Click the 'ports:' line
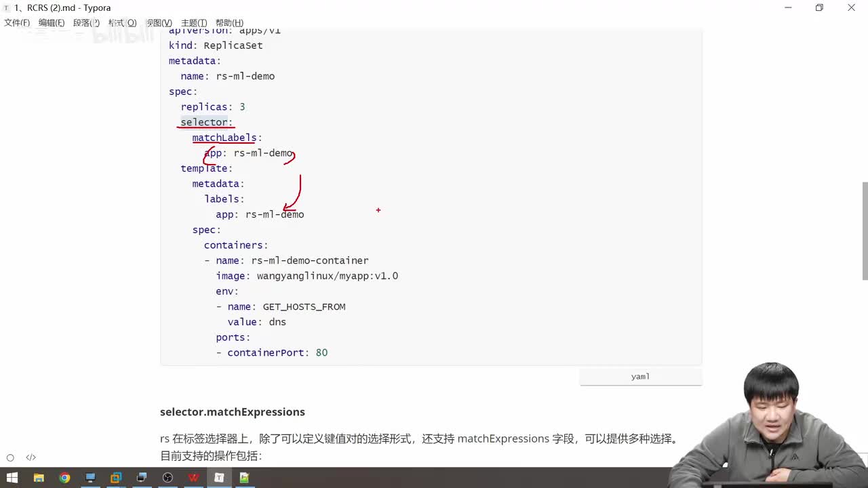Viewport: 868px width, 488px height. point(233,338)
